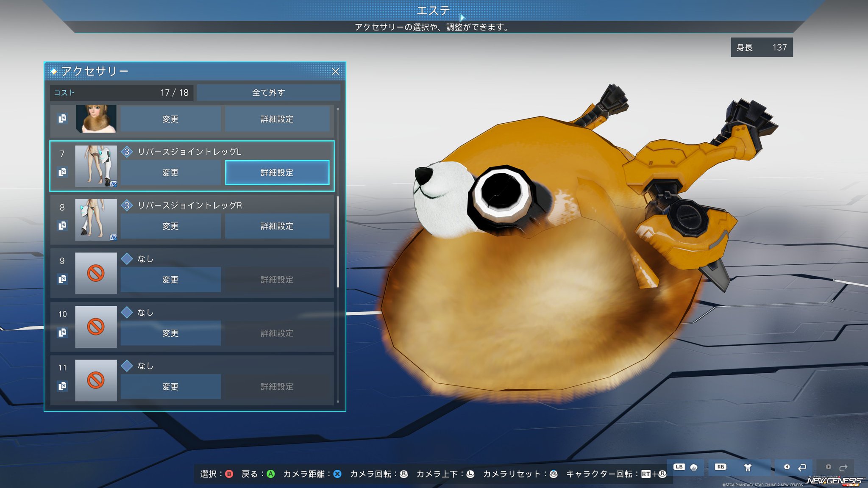Click the LB hair display toggle button
Image resolution: width=868 pixels, height=488 pixels.
coord(685,467)
